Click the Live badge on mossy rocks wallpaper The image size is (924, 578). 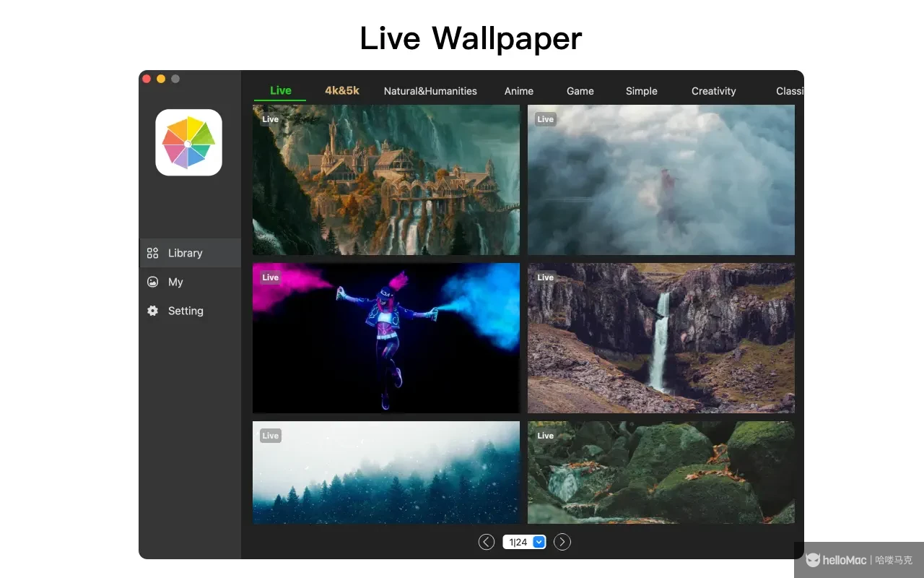[546, 436]
